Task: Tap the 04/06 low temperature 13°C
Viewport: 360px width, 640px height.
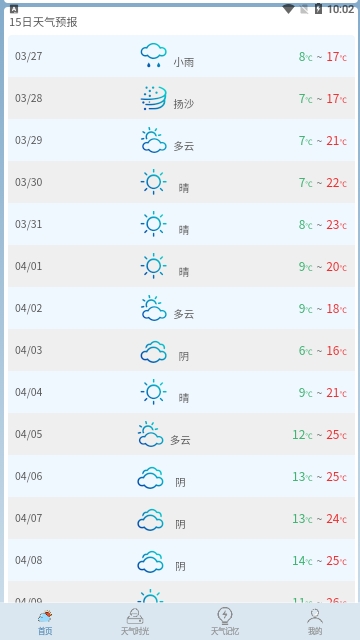Action: point(302,477)
